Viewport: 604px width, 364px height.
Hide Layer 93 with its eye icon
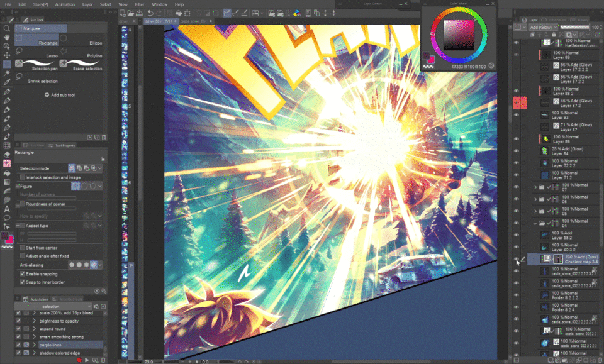pos(517,114)
